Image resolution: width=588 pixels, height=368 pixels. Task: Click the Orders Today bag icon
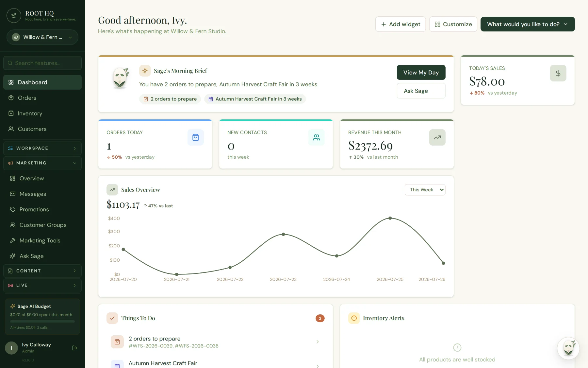coord(196,137)
